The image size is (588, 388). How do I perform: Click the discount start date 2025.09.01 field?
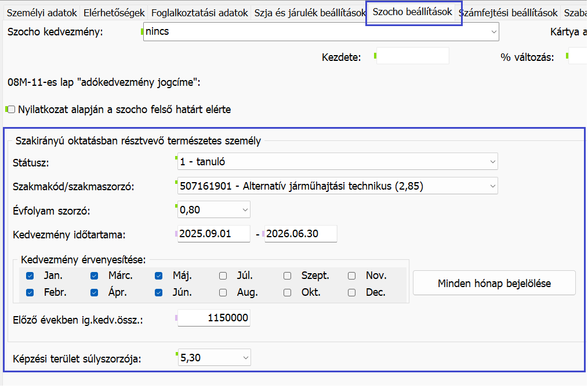(213, 234)
